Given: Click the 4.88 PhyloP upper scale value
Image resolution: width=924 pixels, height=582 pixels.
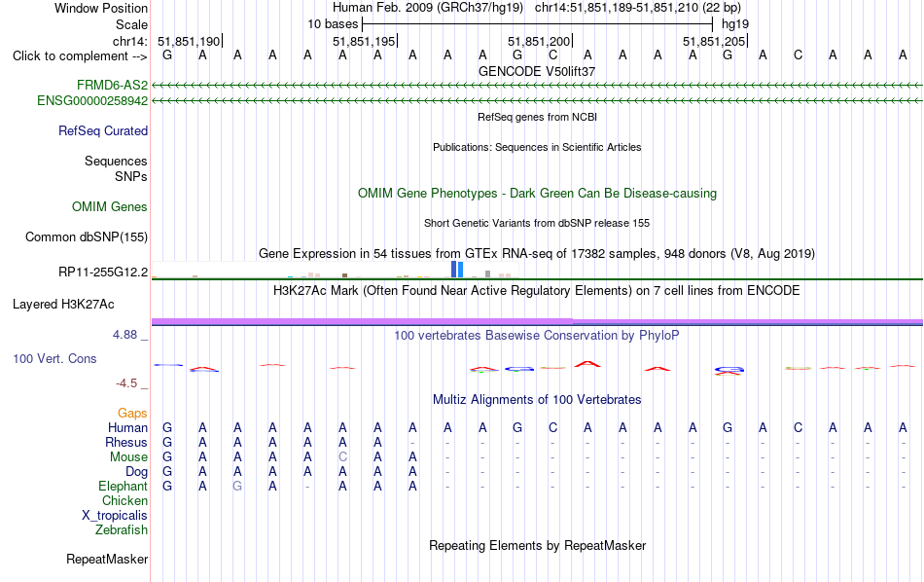Looking at the screenshot, I should 124,335.
